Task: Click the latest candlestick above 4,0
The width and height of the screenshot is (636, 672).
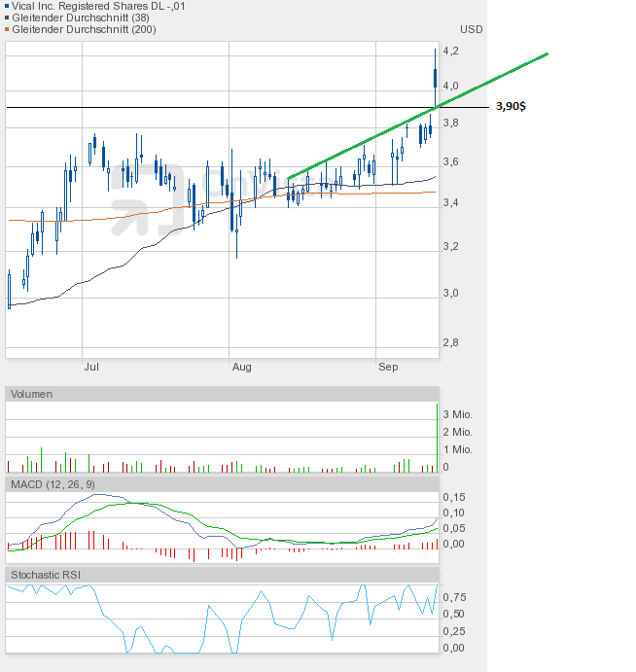Action: 435,78
